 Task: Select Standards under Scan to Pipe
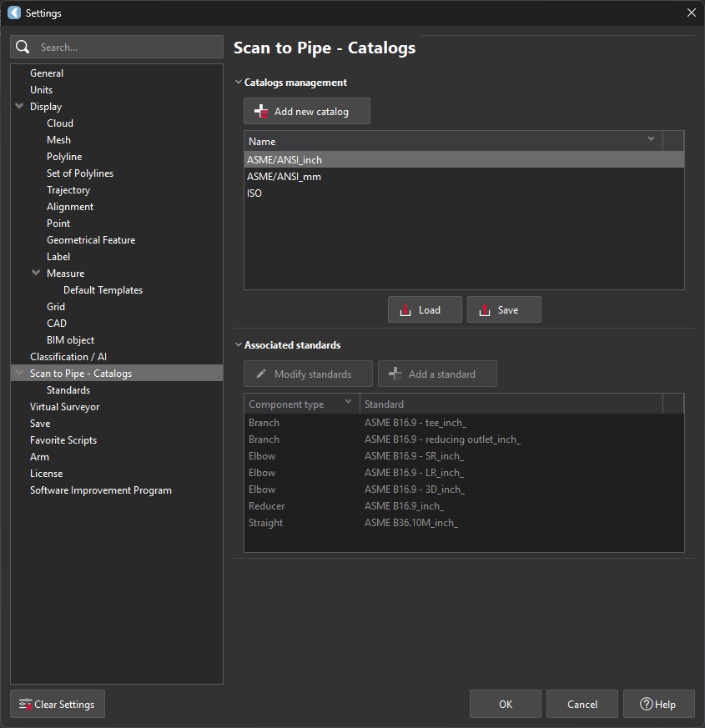tap(68, 390)
